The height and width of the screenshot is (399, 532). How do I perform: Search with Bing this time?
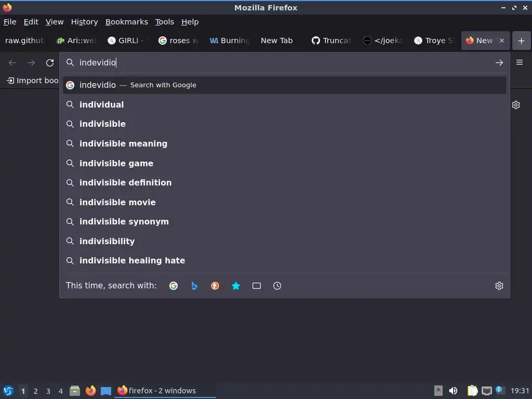coord(194,286)
